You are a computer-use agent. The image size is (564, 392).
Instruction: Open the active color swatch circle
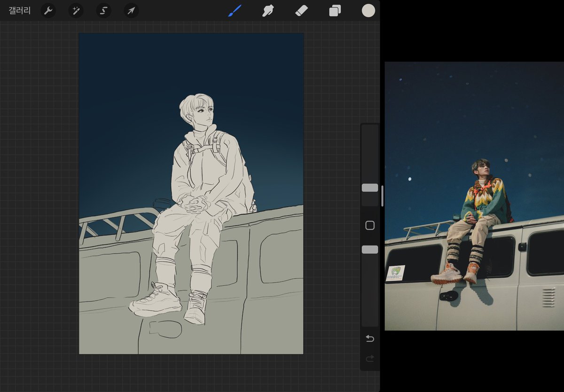[368, 10]
